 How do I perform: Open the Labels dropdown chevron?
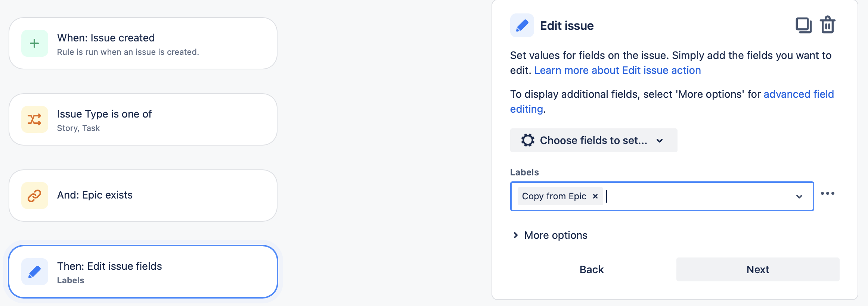[799, 197]
